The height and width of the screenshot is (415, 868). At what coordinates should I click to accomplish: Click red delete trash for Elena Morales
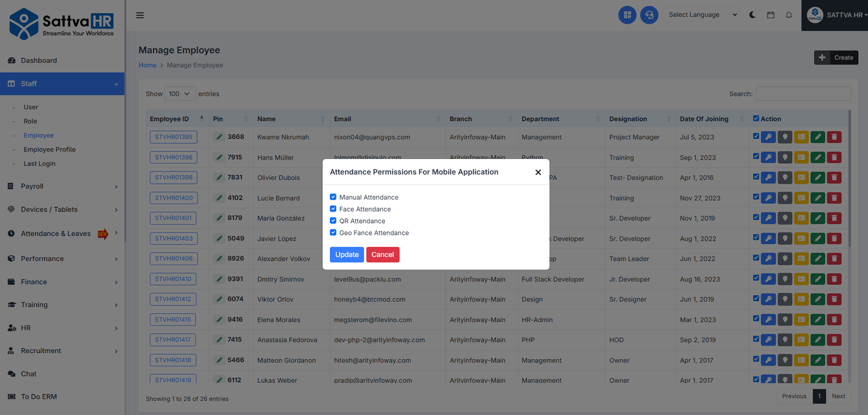click(x=834, y=320)
